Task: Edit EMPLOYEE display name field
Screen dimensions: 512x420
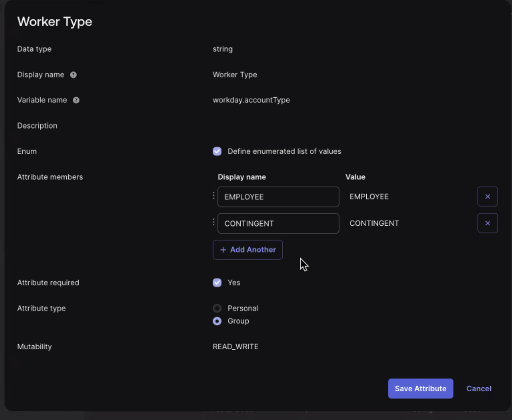Action: pyautogui.click(x=278, y=197)
